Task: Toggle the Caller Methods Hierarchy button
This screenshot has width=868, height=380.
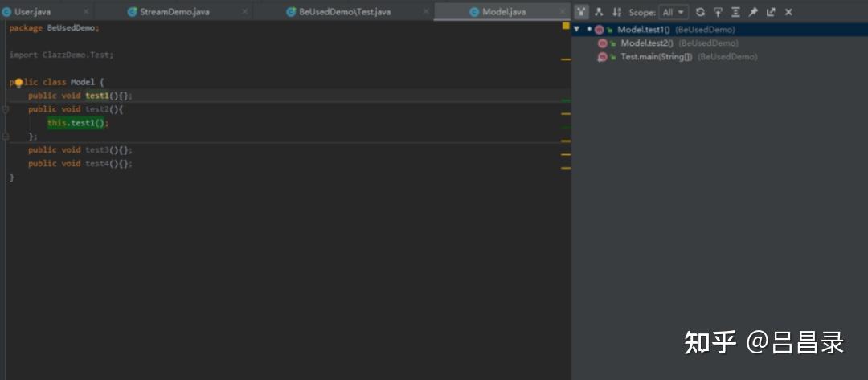Action: click(x=582, y=12)
